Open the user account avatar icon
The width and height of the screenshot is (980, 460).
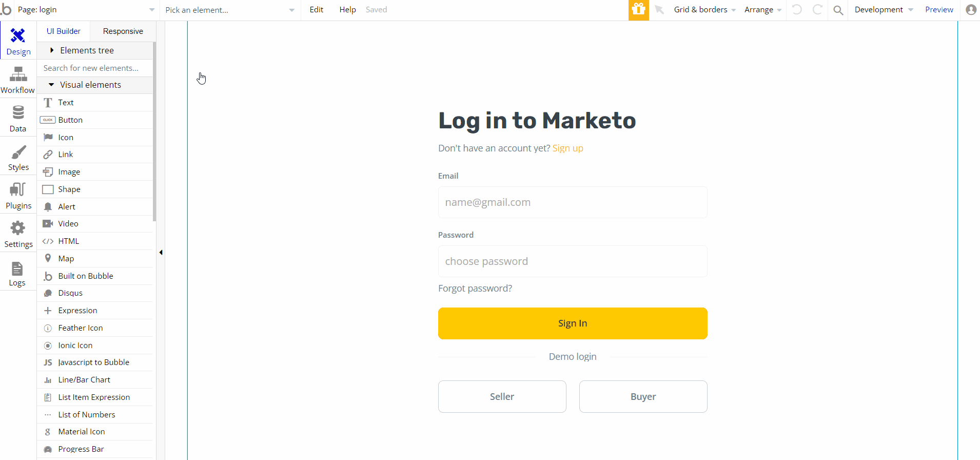[x=971, y=10]
